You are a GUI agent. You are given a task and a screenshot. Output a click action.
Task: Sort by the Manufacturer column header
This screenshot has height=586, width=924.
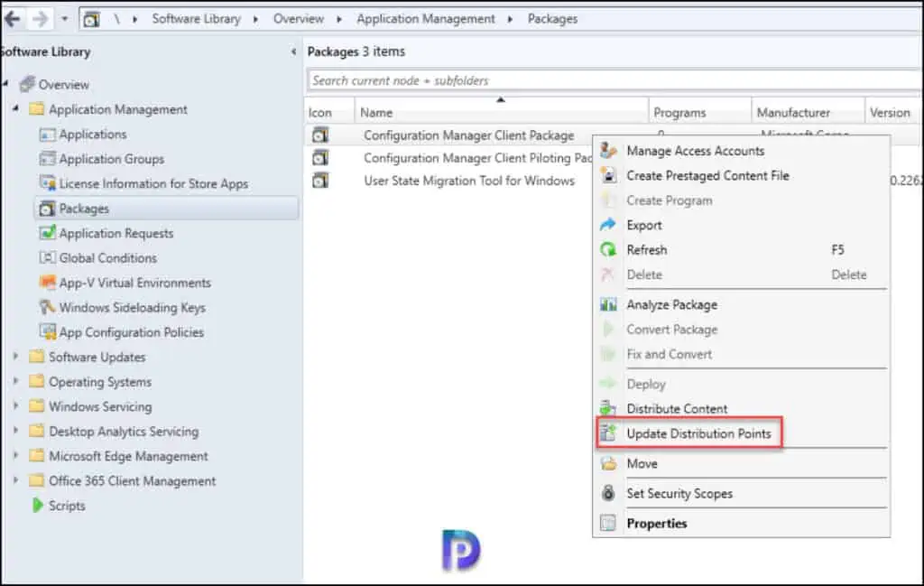point(808,112)
